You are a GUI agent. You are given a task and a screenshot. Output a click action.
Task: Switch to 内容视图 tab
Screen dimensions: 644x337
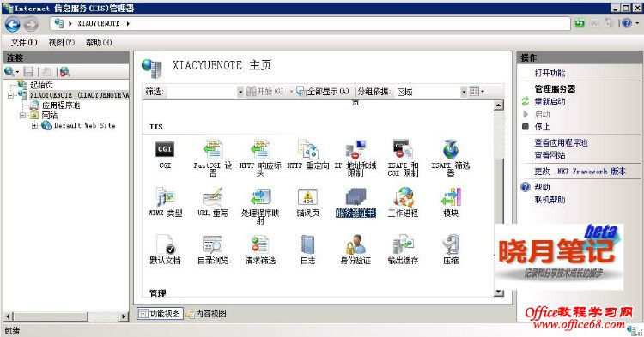(x=206, y=314)
